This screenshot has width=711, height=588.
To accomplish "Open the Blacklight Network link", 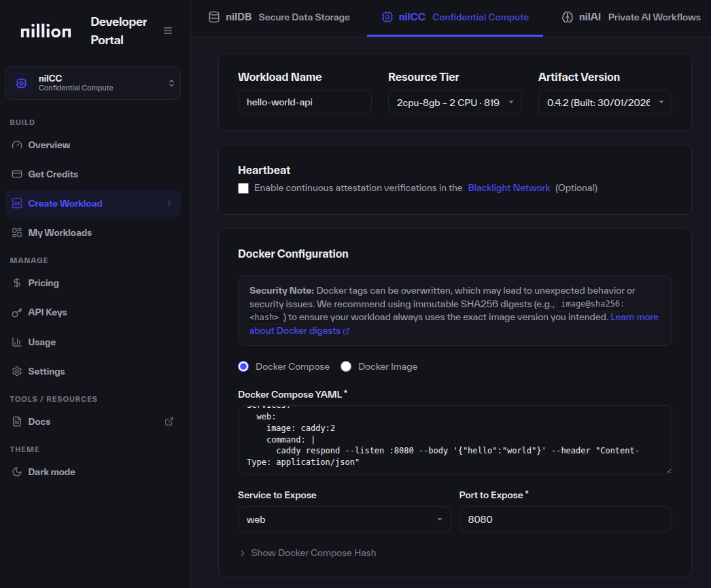I will pos(508,188).
